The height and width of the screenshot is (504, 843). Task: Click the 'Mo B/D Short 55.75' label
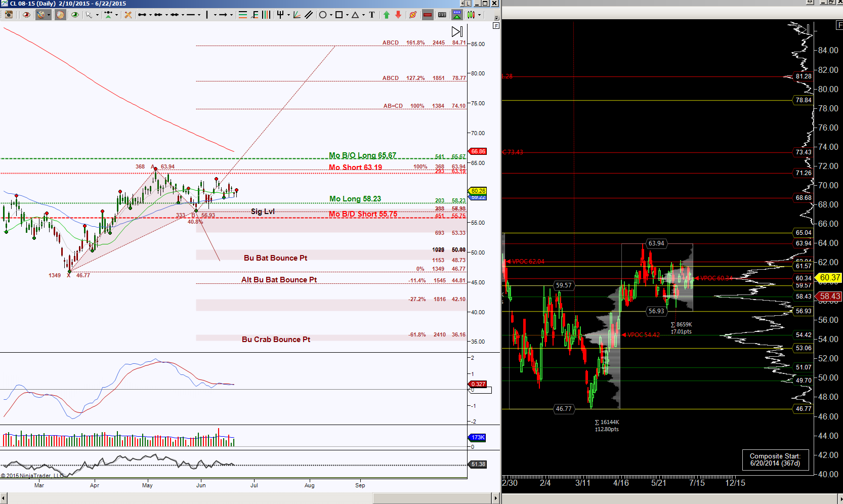click(x=363, y=214)
